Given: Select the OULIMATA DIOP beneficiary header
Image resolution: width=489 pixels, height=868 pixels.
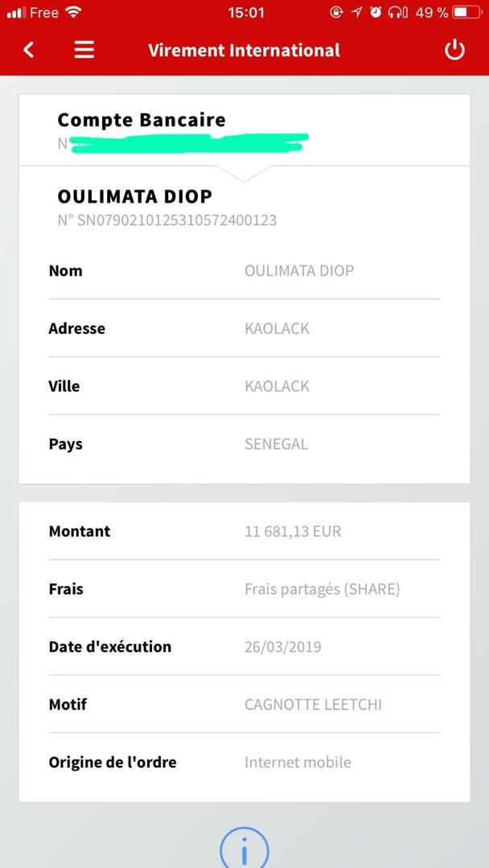Looking at the screenshot, I should pyautogui.click(x=135, y=196).
